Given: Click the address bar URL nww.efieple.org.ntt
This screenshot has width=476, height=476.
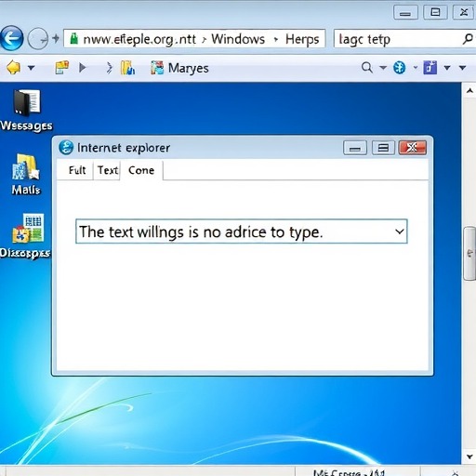Looking at the screenshot, I should point(139,39).
